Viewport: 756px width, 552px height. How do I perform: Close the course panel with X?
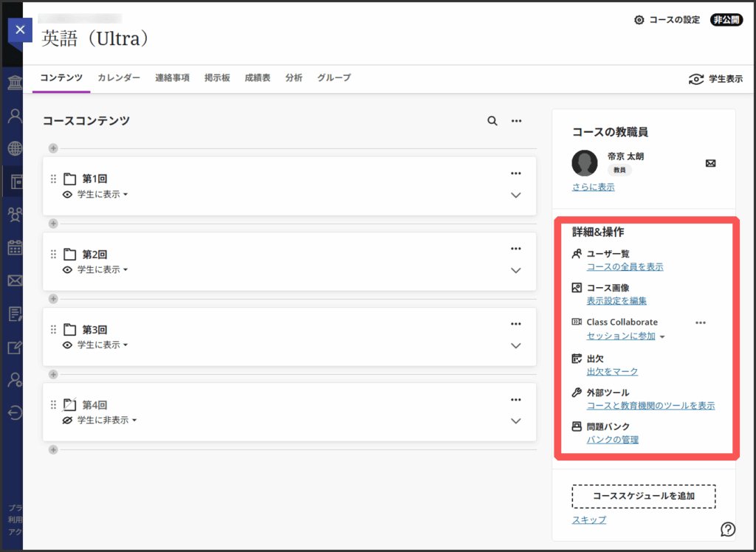click(x=20, y=30)
